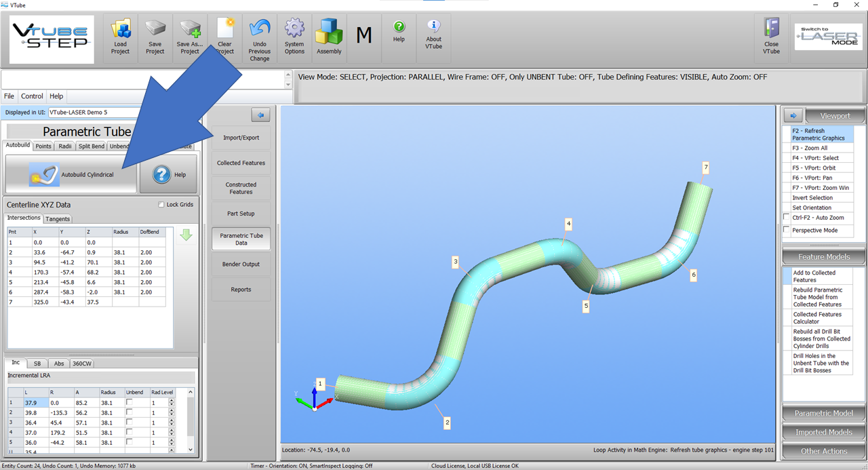Open About VTube info icon
868x470 pixels.
tap(433, 27)
